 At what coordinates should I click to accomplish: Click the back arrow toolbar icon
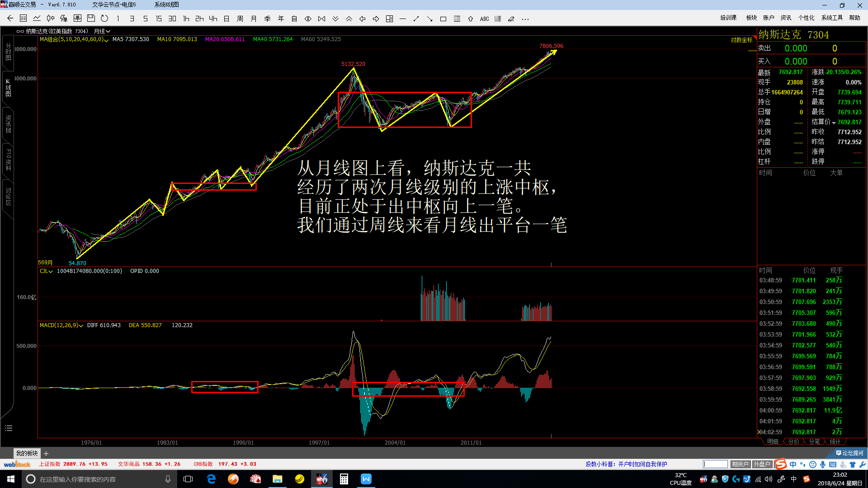coord(10,19)
